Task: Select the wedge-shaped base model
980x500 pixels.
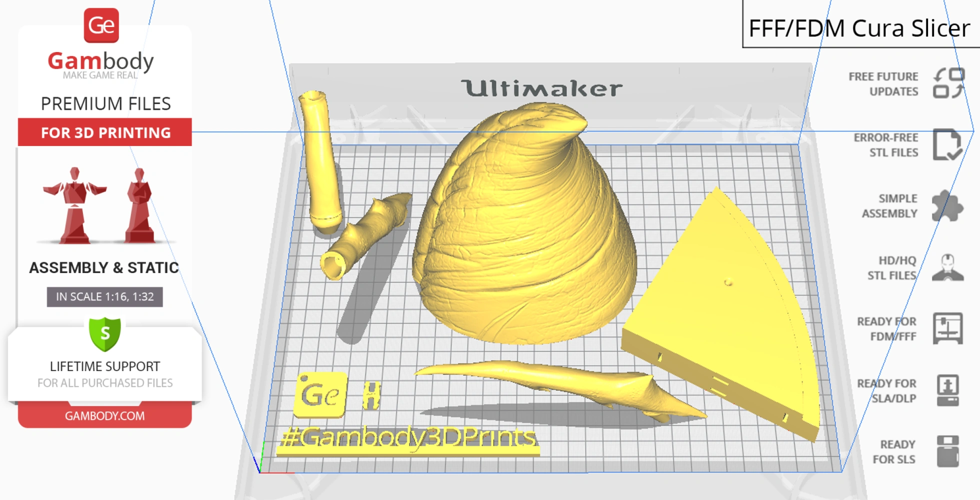Action: (725, 320)
